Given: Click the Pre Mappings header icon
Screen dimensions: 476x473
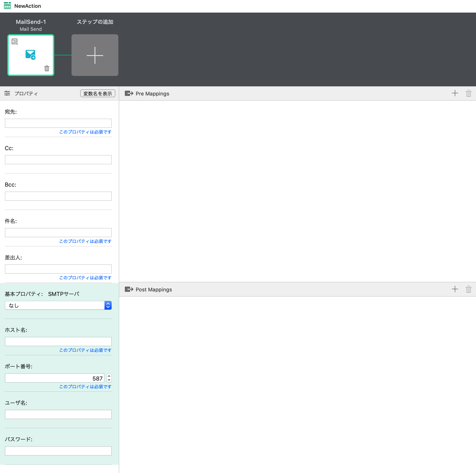Looking at the screenshot, I should [x=129, y=94].
